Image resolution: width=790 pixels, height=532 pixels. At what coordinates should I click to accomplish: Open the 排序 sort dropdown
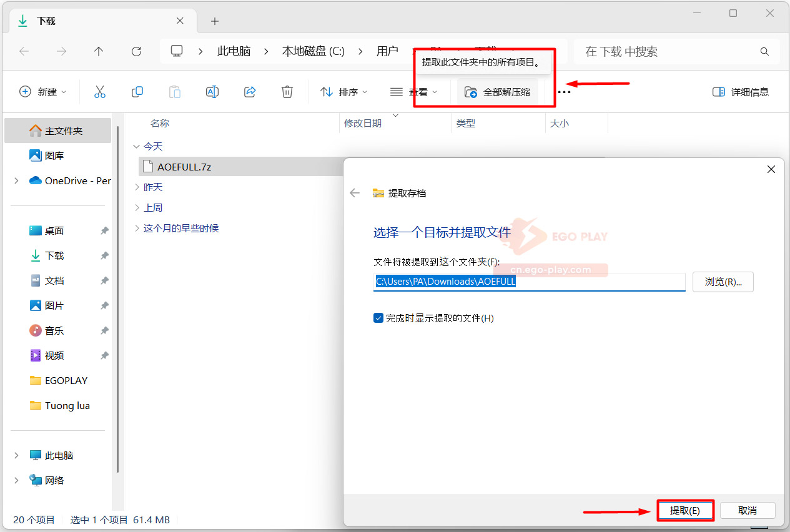(344, 92)
